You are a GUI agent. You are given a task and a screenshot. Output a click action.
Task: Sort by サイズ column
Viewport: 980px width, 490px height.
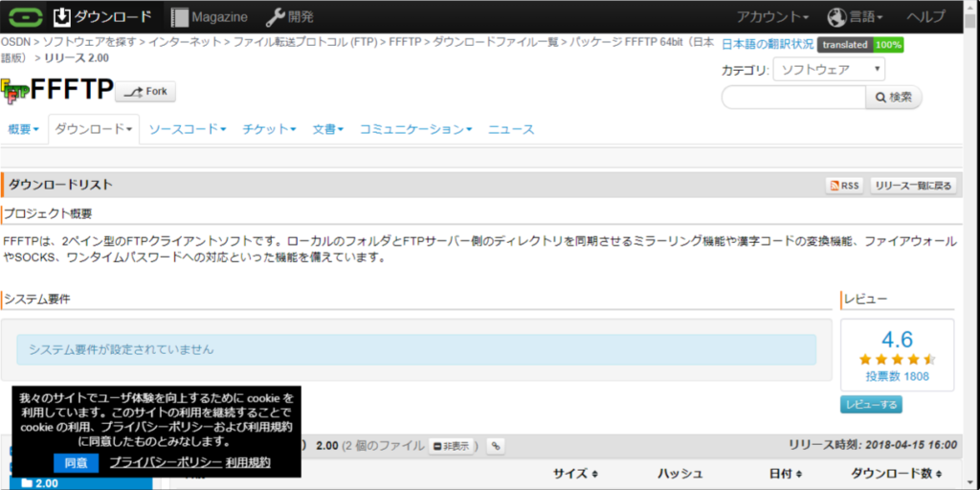coord(575,474)
